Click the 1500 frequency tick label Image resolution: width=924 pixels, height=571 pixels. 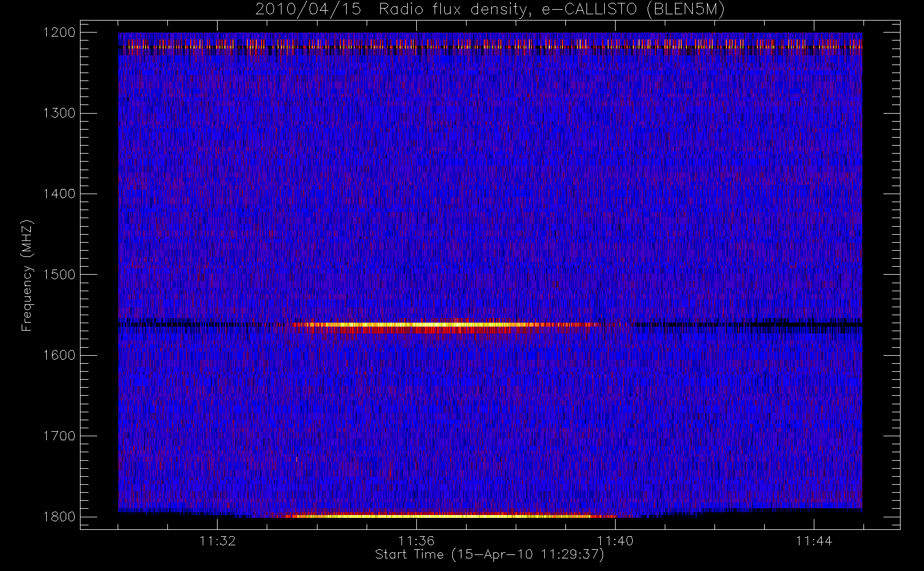click(59, 275)
